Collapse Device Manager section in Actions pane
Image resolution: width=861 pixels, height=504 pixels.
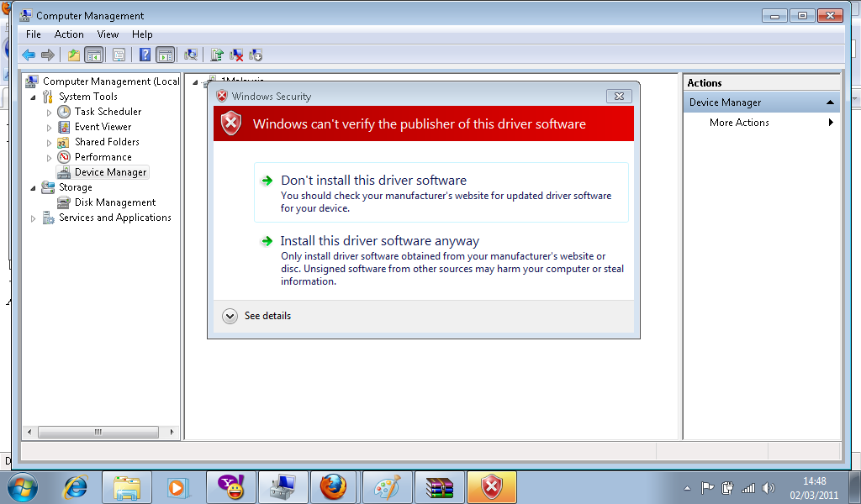coord(830,102)
